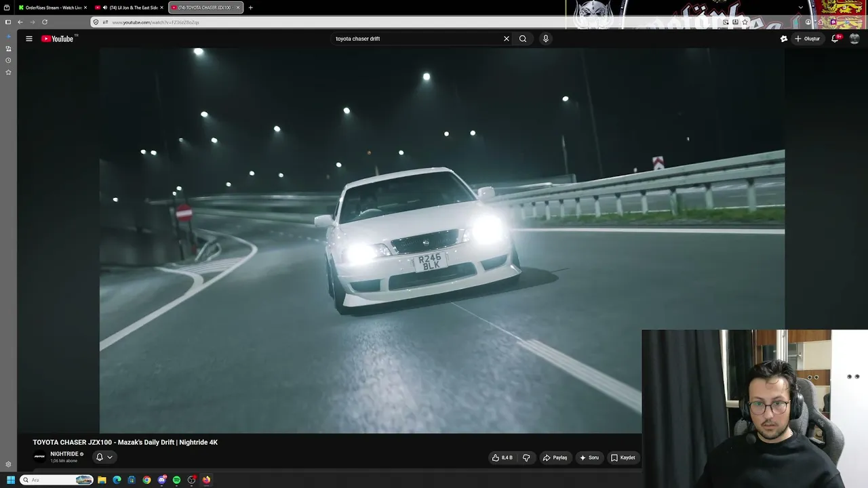Open the sidebar synced tabs icon
Image resolution: width=868 pixels, height=488 pixels.
click(8, 49)
